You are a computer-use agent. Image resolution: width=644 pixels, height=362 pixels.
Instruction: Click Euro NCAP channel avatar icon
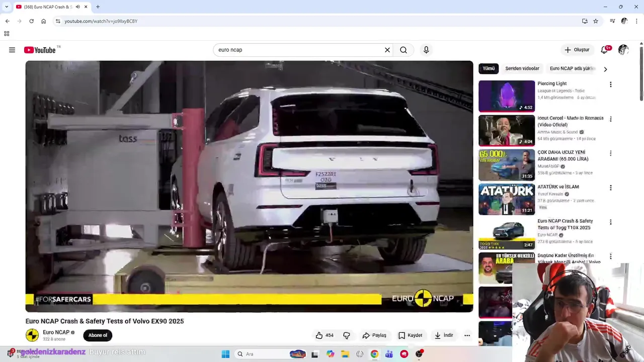(x=32, y=335)
